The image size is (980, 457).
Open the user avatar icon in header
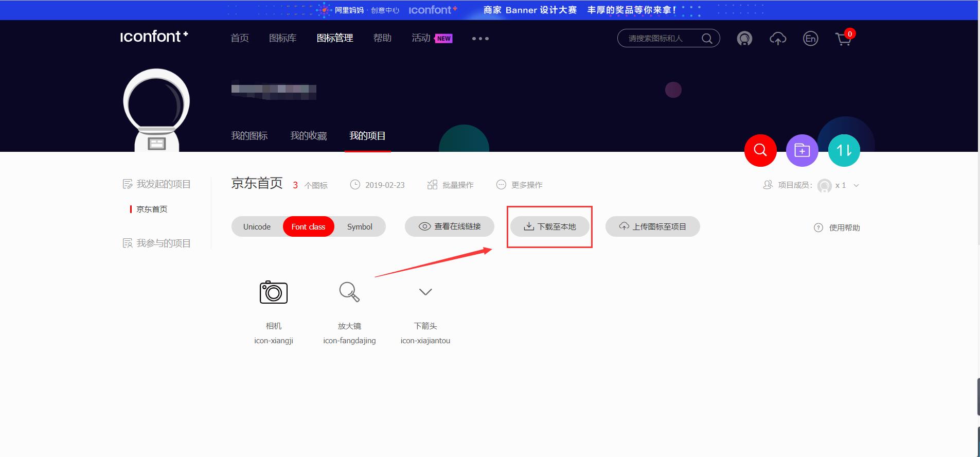click(x=744, y=39)
